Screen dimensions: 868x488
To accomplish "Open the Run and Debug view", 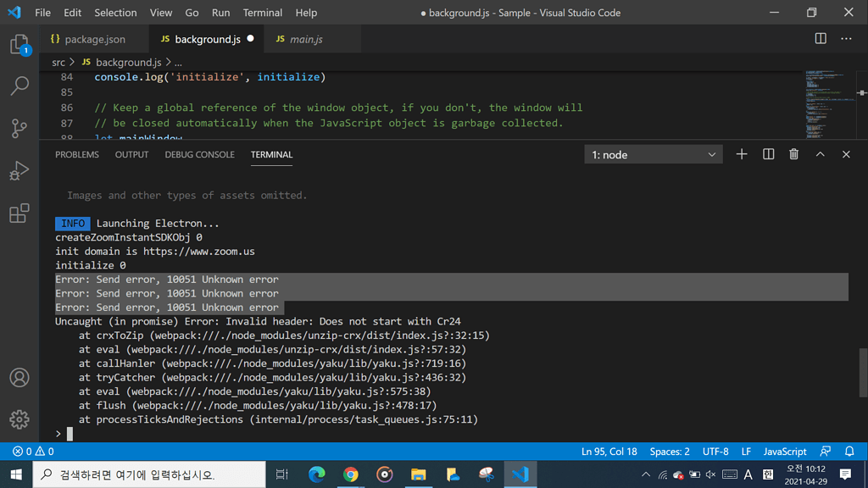I will coord(19,170).
